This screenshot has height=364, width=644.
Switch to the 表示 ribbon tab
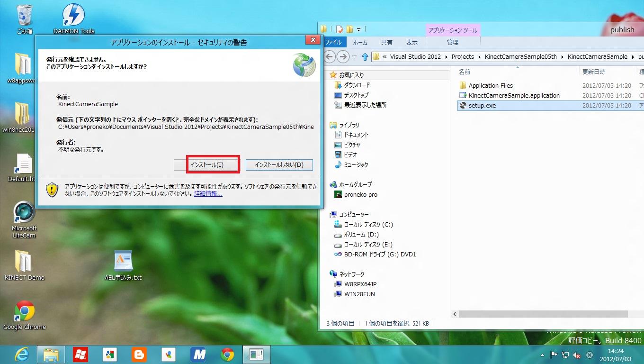(x=412, y=42)
